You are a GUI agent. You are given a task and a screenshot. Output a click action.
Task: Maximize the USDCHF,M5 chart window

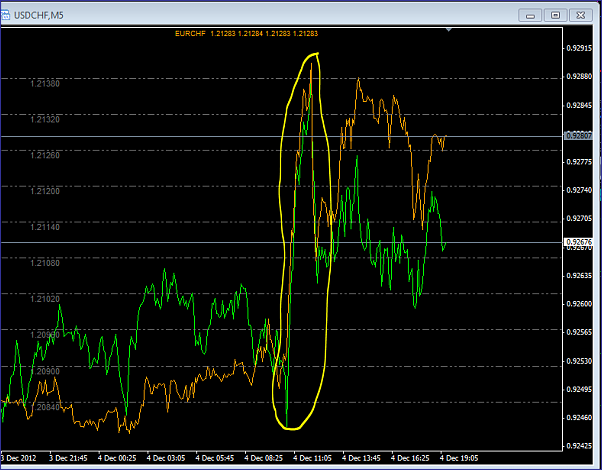(x=555, y=15)
